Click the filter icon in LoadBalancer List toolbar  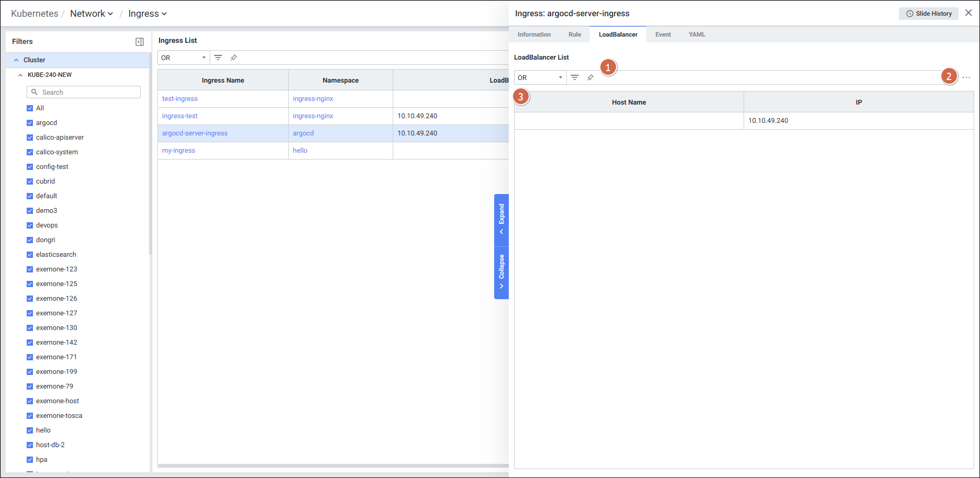(x=575, y=77)
